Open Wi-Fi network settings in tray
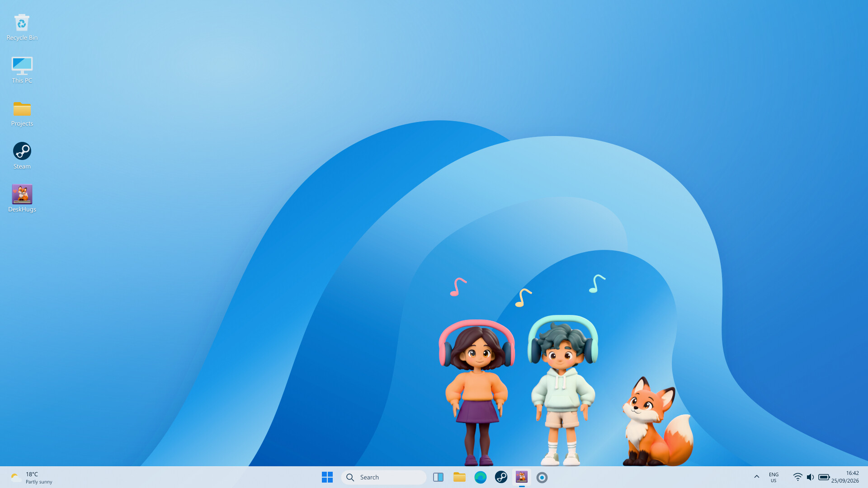The image size is (868, 488). [797, 477]
